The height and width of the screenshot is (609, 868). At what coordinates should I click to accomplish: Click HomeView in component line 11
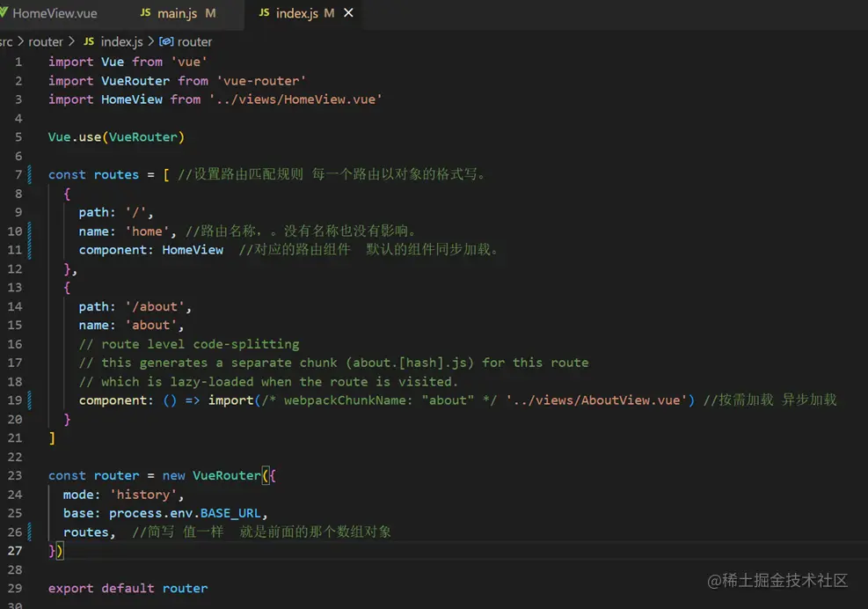pos(193,250)
